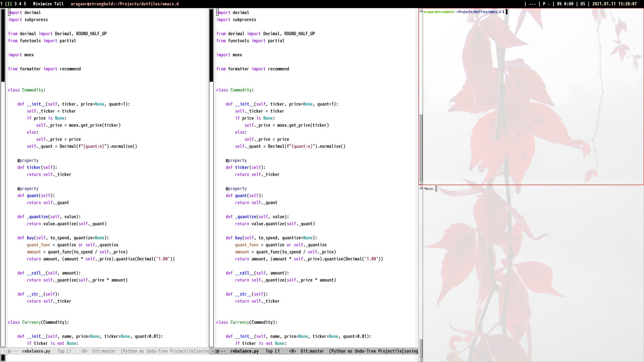Click the bottom terminal scrollbar up arrow
The image size is (644, 362).
coord(421,188)
